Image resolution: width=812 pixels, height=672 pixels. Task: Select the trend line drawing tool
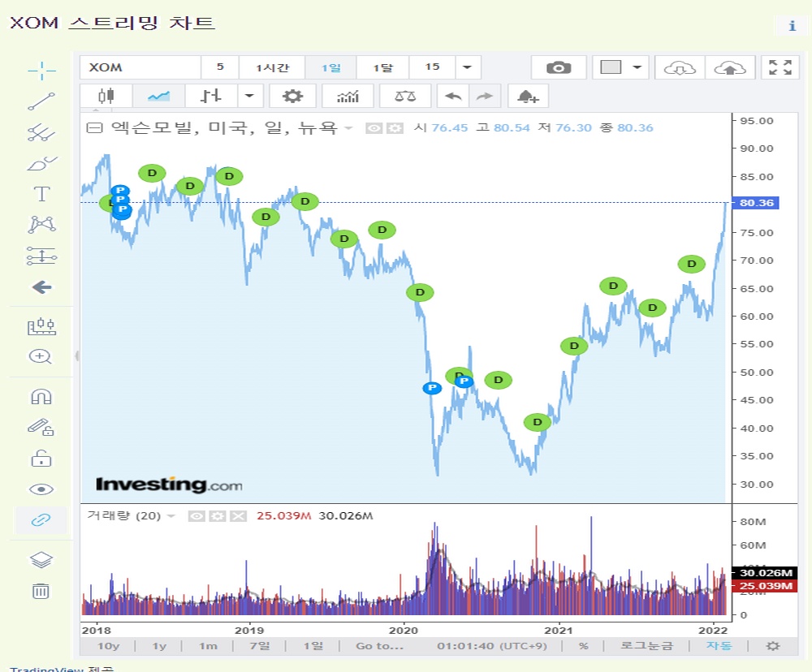click(41, 101)
